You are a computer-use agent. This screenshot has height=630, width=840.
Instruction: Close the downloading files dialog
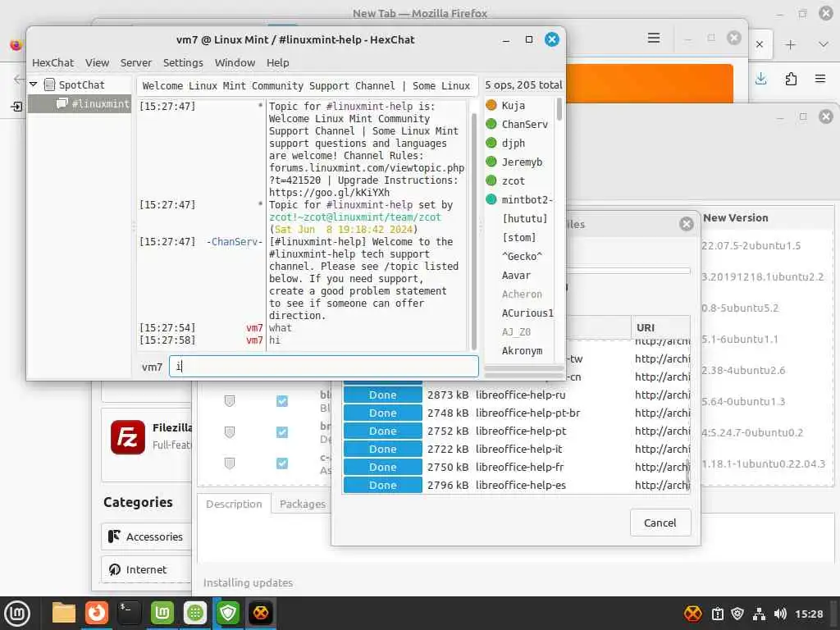687,224
